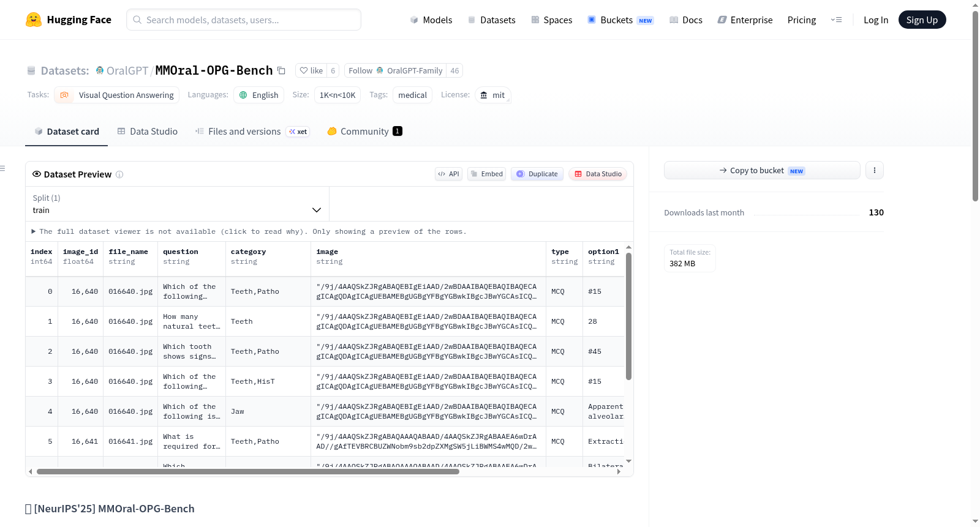Click the '#45' option1 cell

(603, 351)
